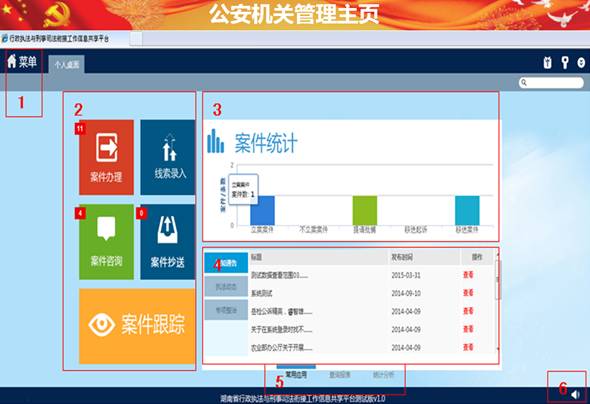Select the blue highlighted notice side tab
590x404 pixels.
click(x=226, y=263)
